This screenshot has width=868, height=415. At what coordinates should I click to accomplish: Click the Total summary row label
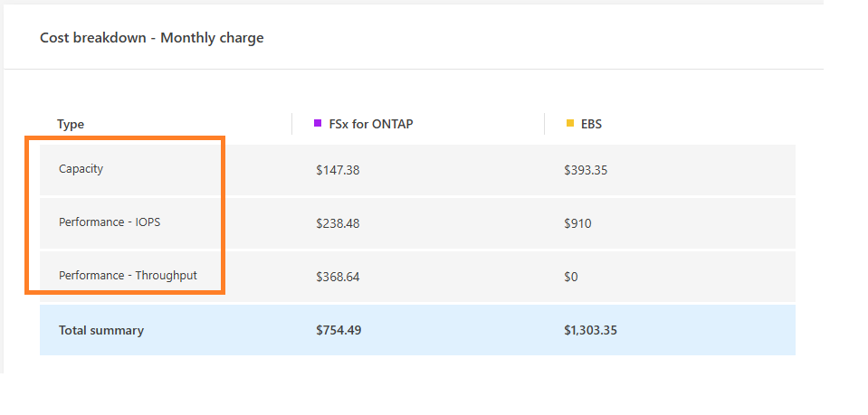(x=101, y=330)
